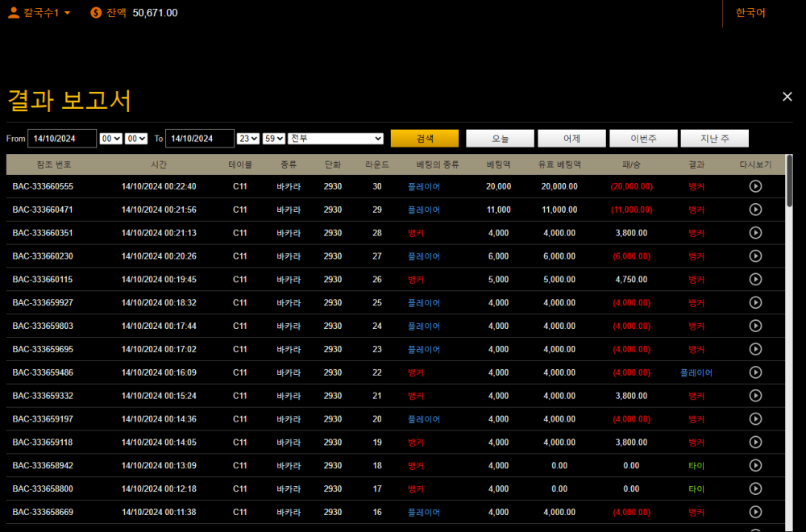This screenshot has height=532, width=806.
Task: Replay round 19 bet BAC-333659118
Action: click(755, 442)
